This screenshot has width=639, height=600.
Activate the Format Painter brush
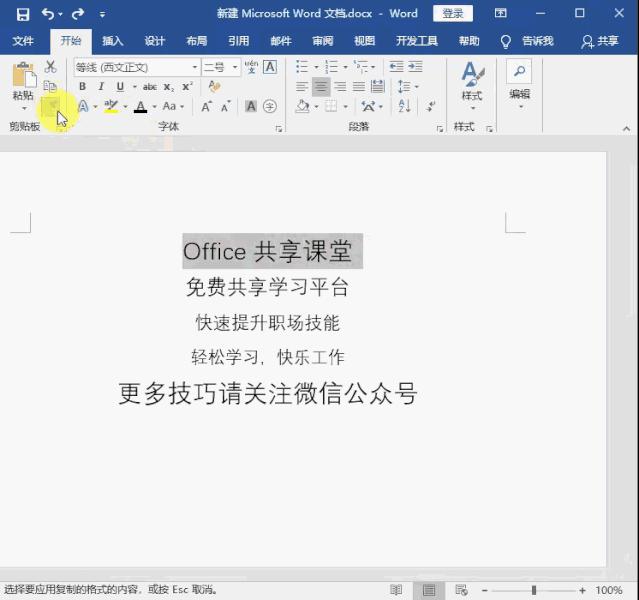coord(51,106)
